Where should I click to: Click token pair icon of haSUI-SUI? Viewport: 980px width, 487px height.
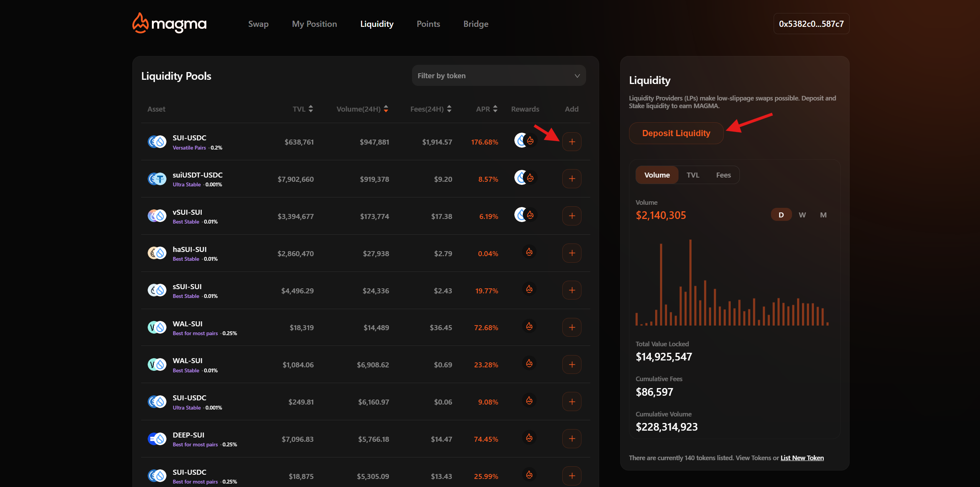pos(157,253)
